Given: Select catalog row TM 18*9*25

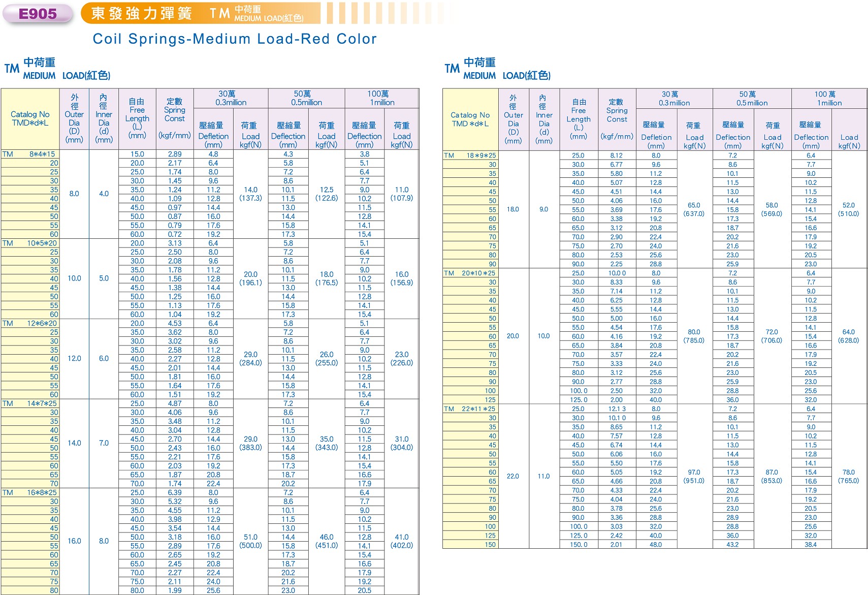Looking at the screenshot, I should pos(470,155).
